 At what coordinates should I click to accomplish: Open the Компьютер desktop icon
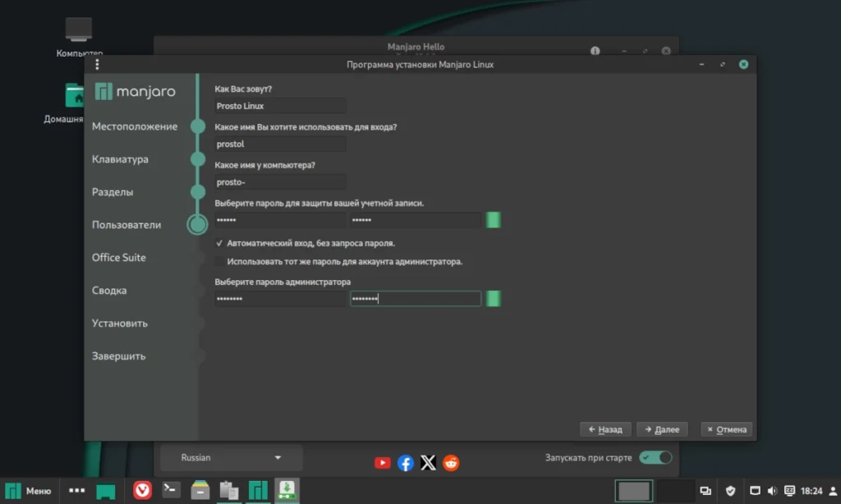tap(79, 36)
